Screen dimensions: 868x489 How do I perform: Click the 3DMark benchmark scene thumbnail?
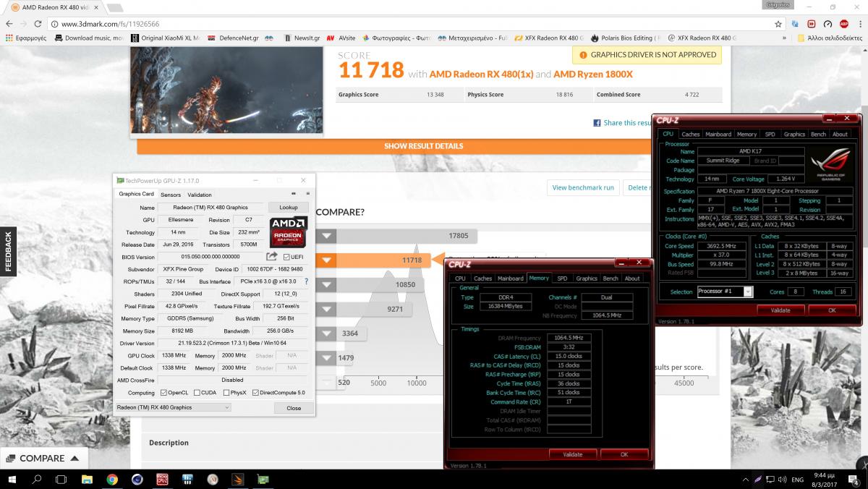(x=227, y=92)
